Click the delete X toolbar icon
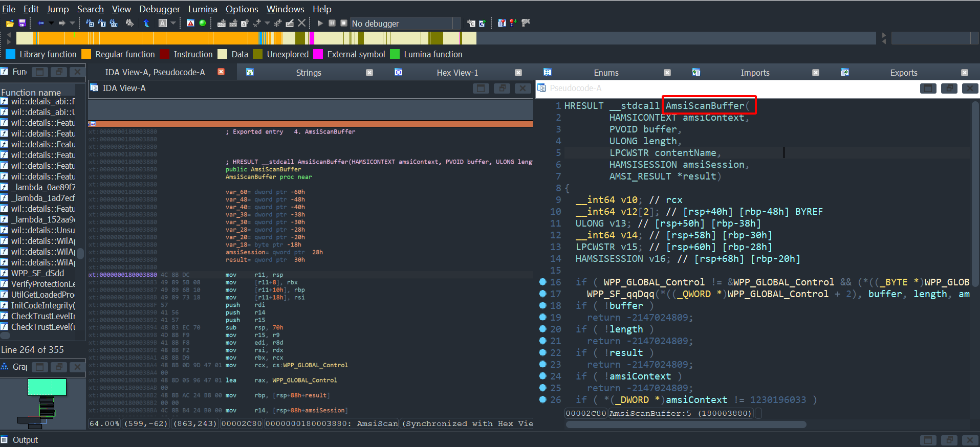 pyautogui.click(x=302, y=23)
